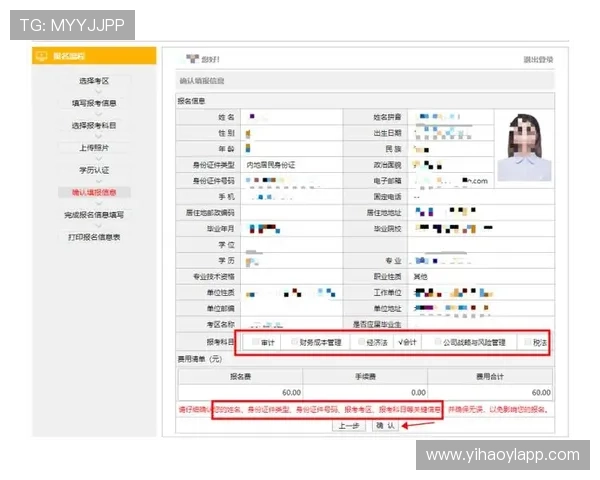Go to the 打印报名信息表 step

click(94, 237)
